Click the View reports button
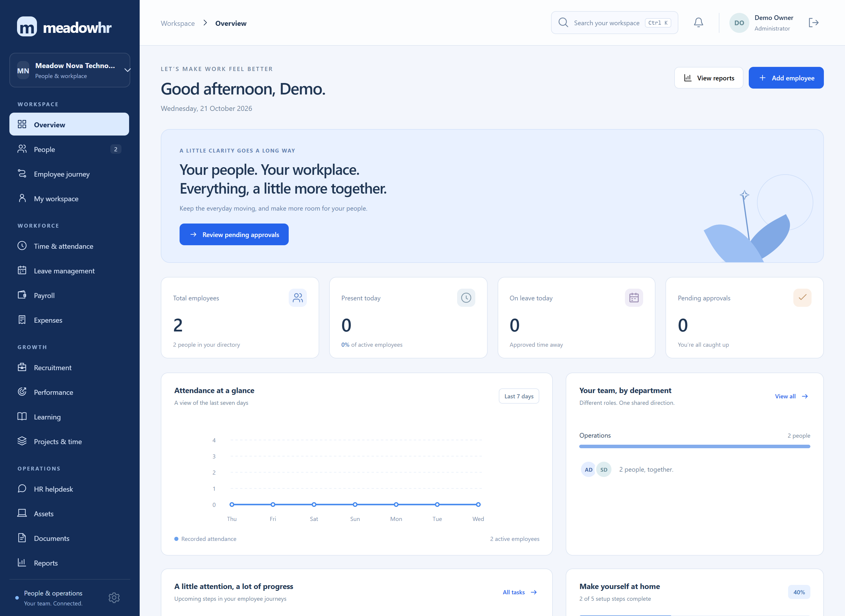 click(709, 77)
